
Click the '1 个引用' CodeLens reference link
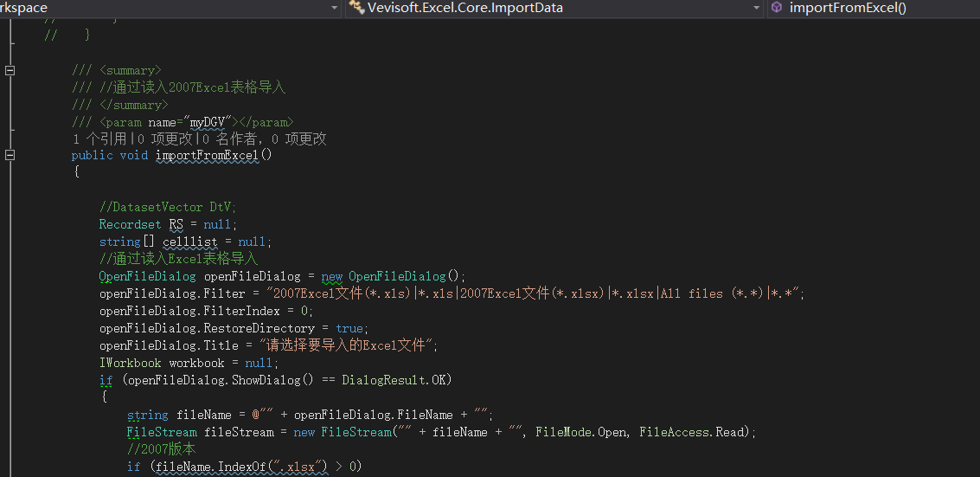click(99, 139)
